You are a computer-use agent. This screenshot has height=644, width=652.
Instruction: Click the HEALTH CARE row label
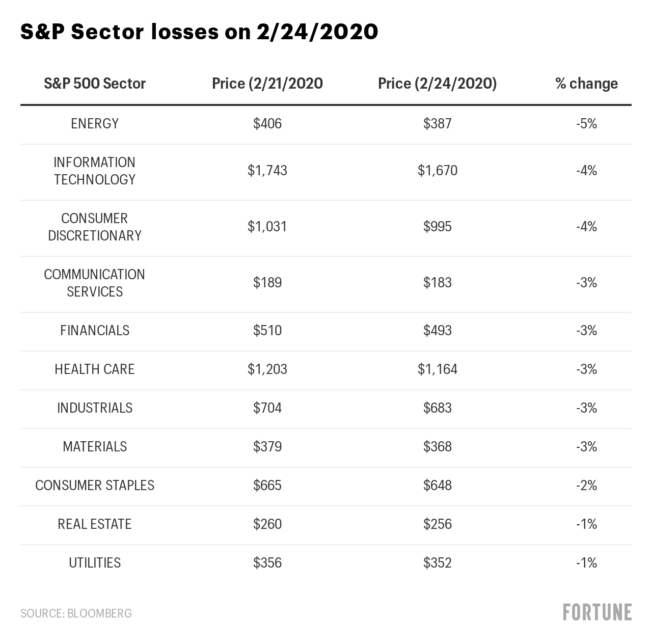tap(95, 369)
